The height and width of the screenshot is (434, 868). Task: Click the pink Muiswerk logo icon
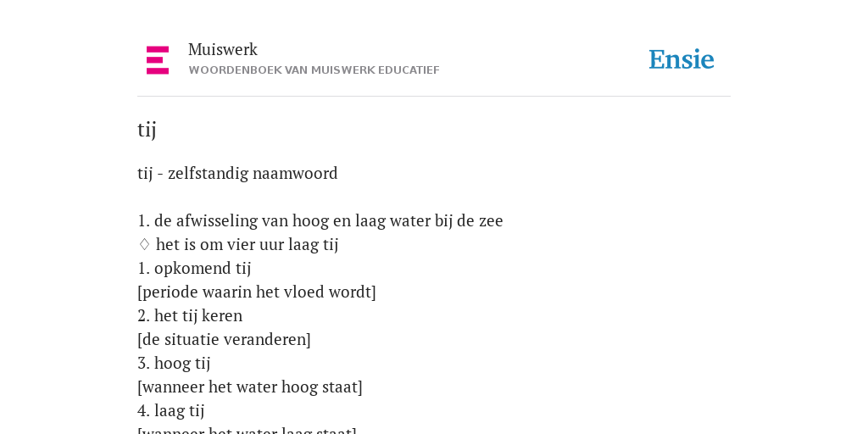(x=158, y=60)
